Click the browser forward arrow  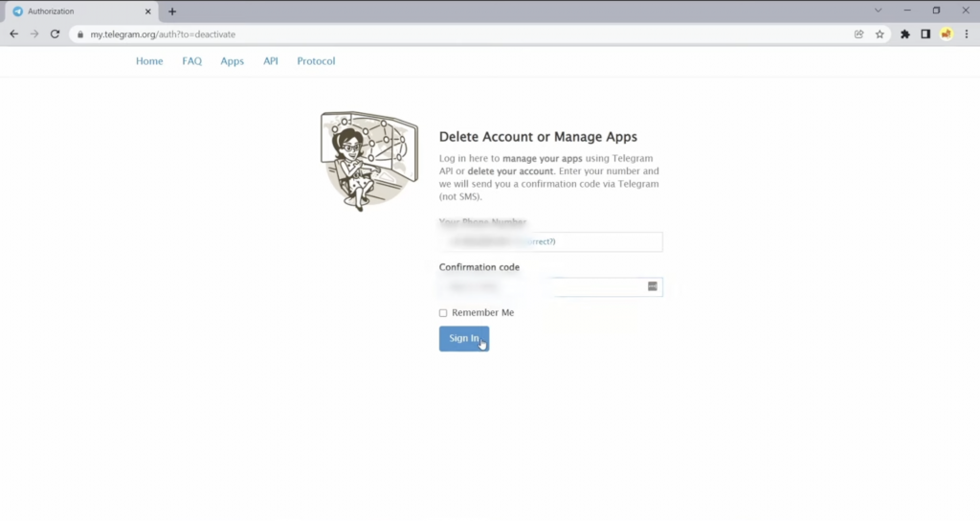tap(34, 34)
